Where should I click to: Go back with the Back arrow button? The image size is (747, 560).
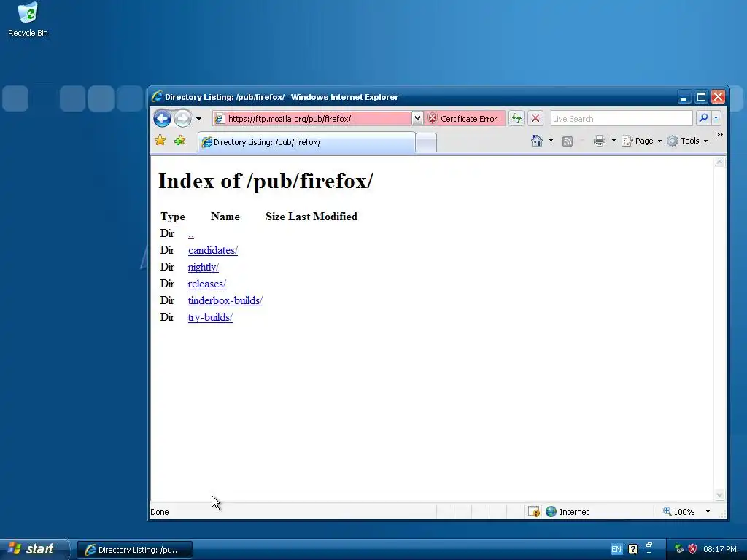coord(163,118)
